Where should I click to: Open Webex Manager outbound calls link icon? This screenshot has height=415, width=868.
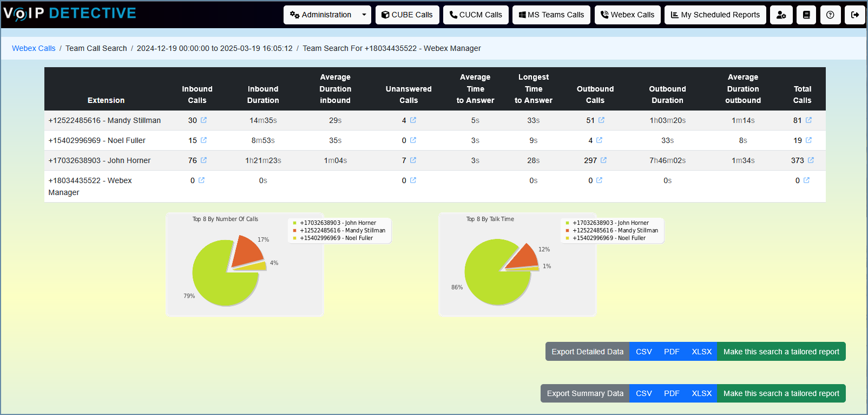click(x=599, y=180)
